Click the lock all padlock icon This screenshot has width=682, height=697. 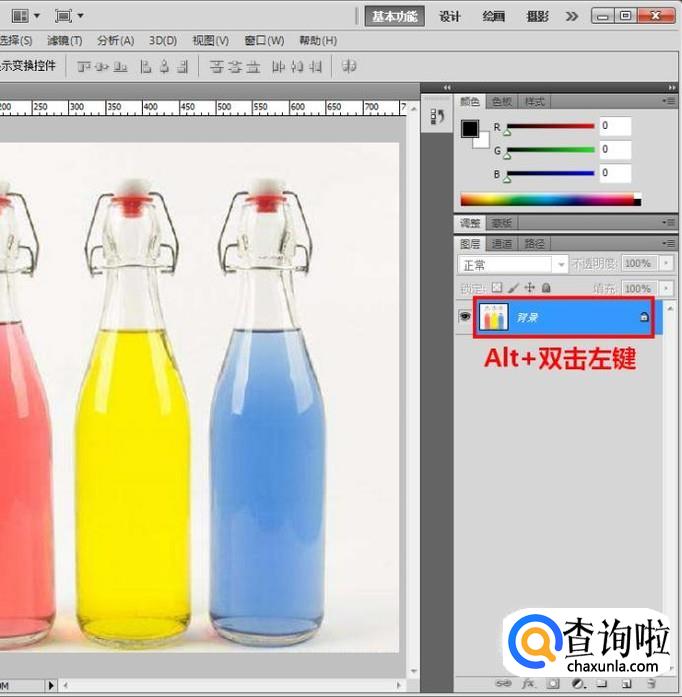point(545,288)
